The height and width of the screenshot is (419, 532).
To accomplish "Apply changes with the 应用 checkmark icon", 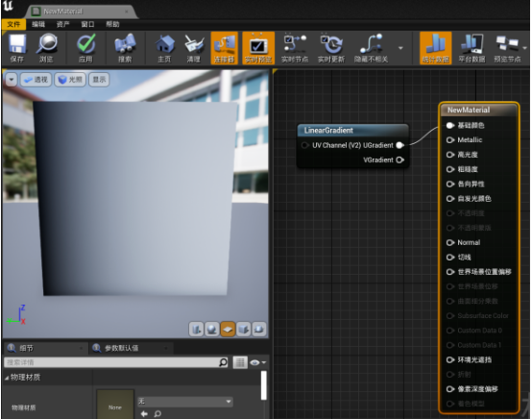I will 85,48.
